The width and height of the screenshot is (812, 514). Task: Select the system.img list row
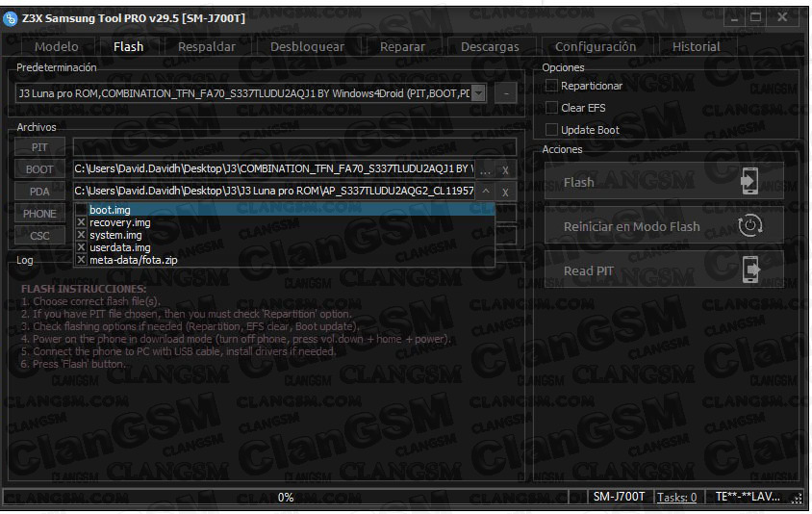(x=285, y=235)
